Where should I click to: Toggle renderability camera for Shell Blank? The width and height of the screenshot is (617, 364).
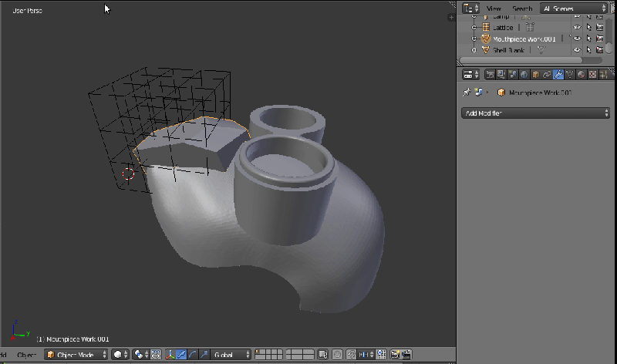(x=600, y=50)
